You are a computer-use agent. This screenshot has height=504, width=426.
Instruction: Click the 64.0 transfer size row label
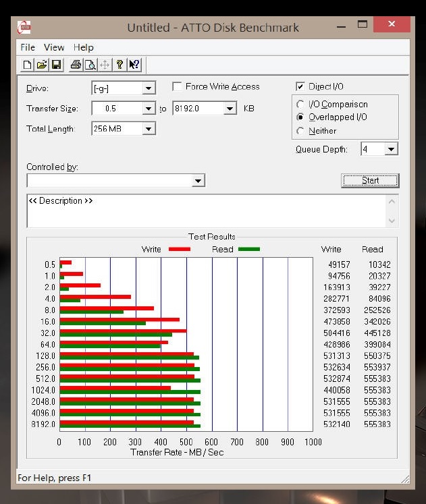coord(48,345)
